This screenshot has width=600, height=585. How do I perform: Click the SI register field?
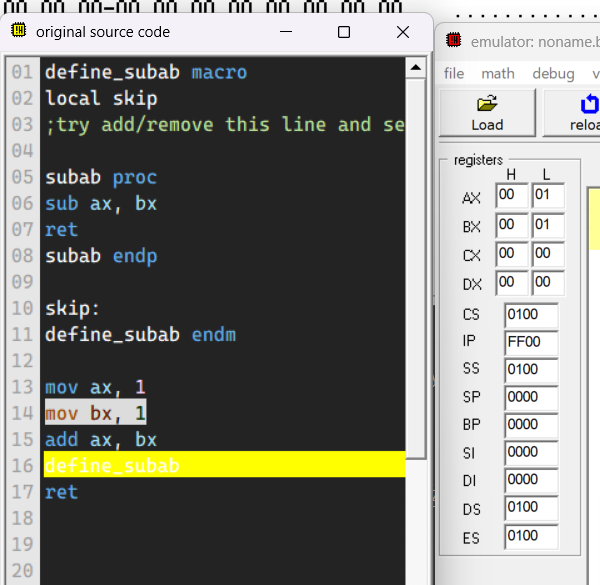[531, 453]
